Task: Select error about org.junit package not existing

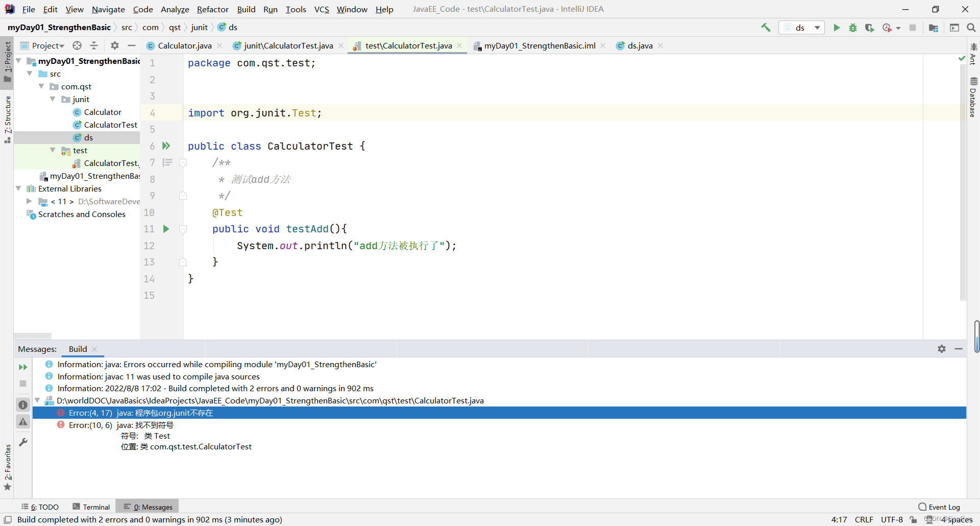Action: pyautogui.click(x=499, y=413)
